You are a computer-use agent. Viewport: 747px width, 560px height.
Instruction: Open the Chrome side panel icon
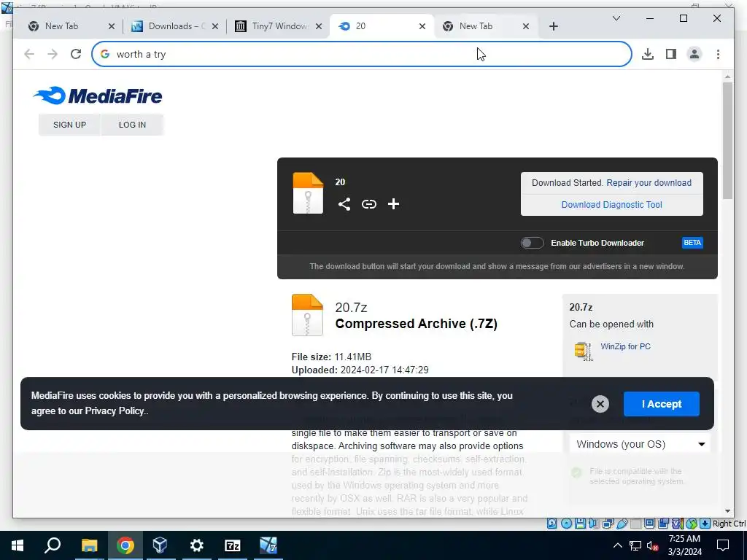click(671, 54)
